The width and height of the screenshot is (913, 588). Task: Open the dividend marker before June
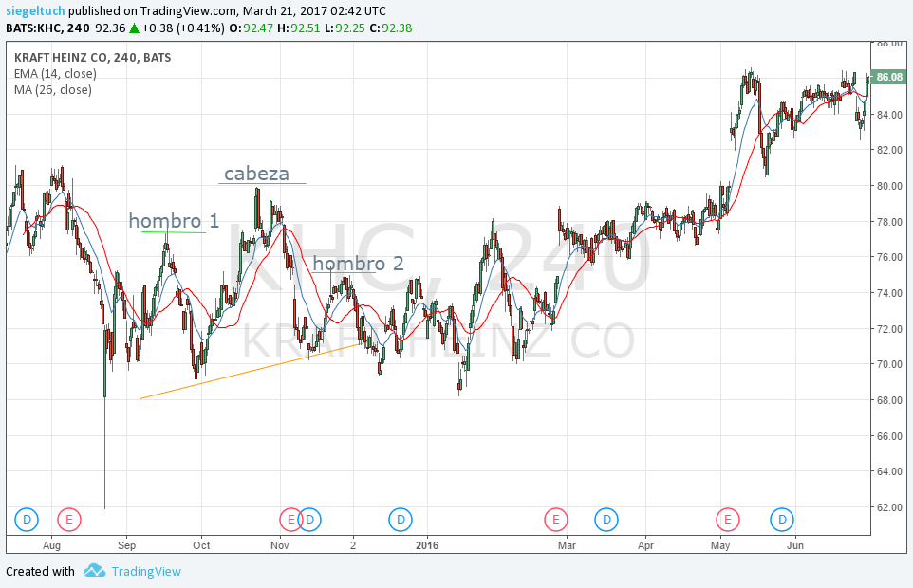tap(782, 520)
